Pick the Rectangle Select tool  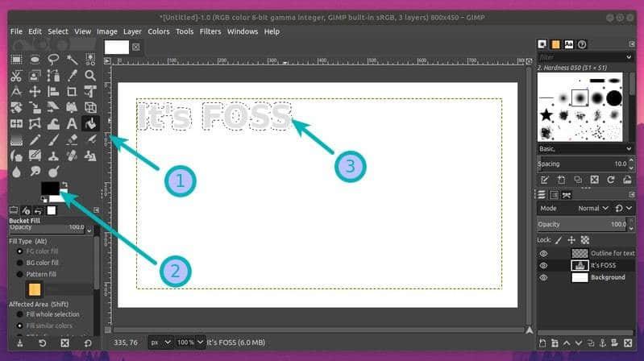pos(16,60)
